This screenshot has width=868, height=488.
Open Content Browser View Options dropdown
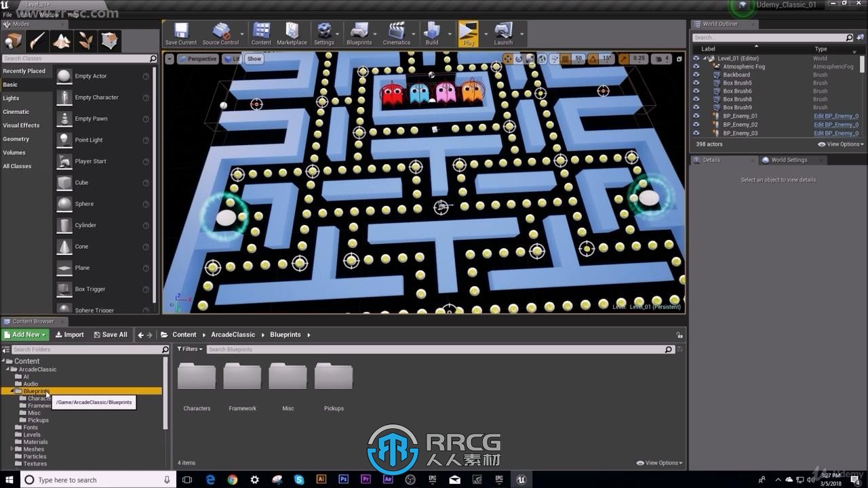click(659, 463)
